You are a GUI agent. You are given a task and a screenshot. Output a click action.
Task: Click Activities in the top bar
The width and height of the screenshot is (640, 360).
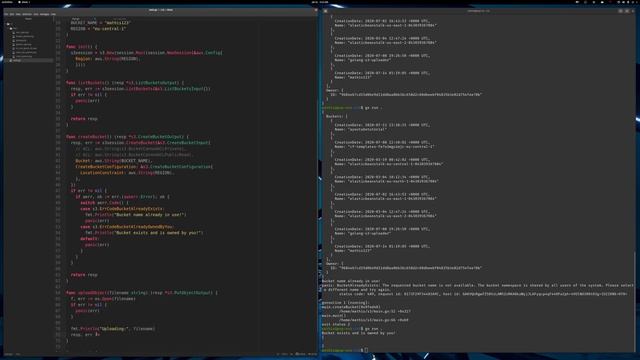pyautogui.click(x=7, y=2)
